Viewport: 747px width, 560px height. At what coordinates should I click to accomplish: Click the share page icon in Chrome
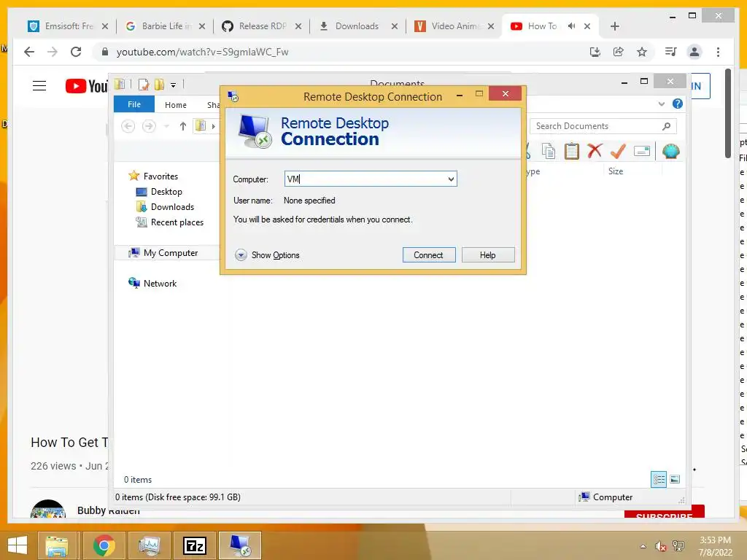tap(619, 52)
